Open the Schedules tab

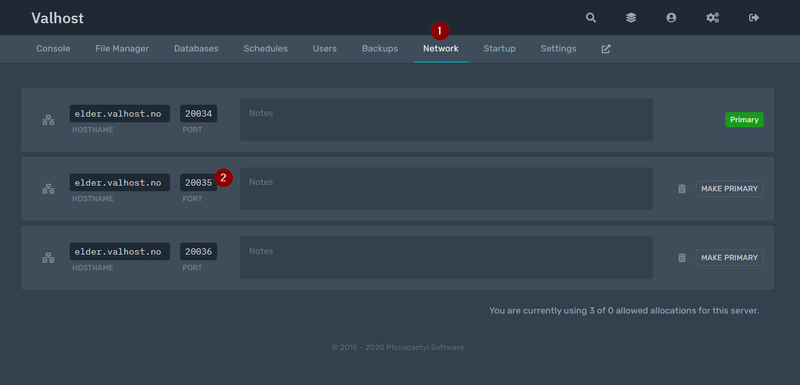pyautogui.click(x=265, y=49)
